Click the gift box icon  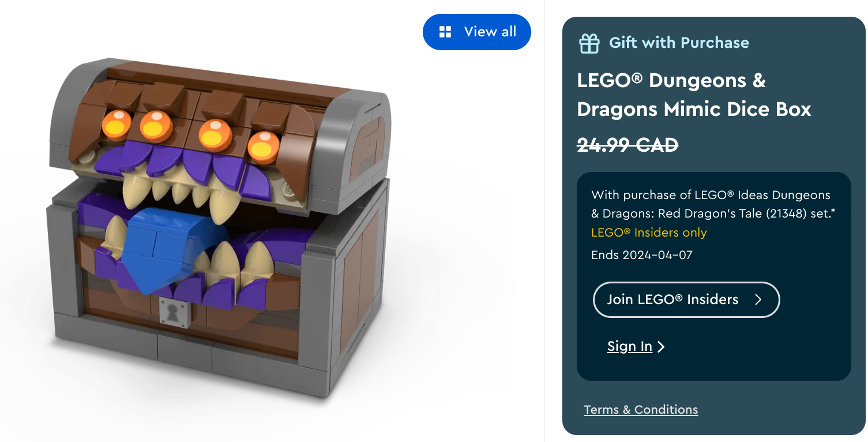point(589,43)
